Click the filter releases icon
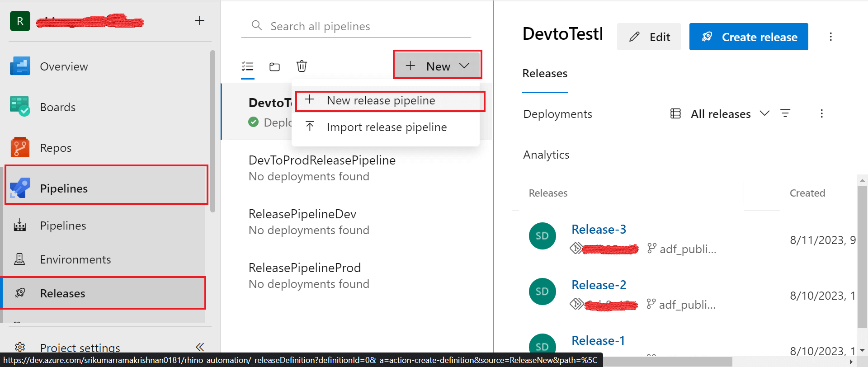 point(785,113)
